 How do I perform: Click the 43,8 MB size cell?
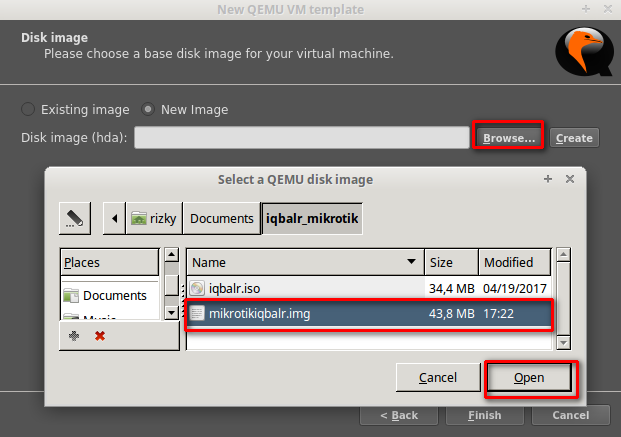tap(451, 314)
